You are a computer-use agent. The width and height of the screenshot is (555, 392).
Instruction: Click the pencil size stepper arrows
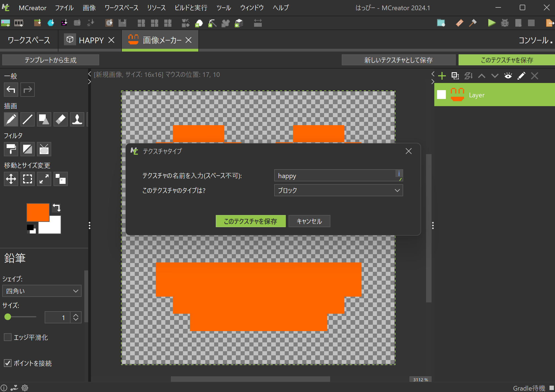tap(76, 317)
